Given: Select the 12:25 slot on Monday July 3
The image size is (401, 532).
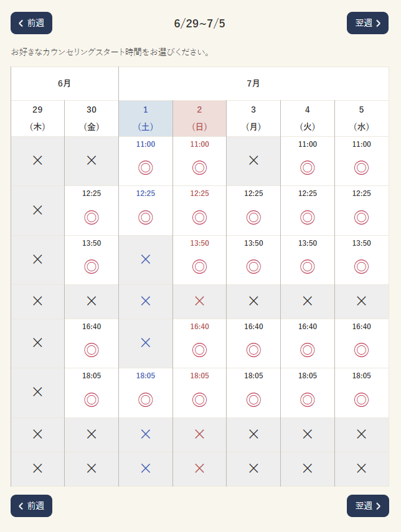Looking at the screenshot, I should pos(253,211).
